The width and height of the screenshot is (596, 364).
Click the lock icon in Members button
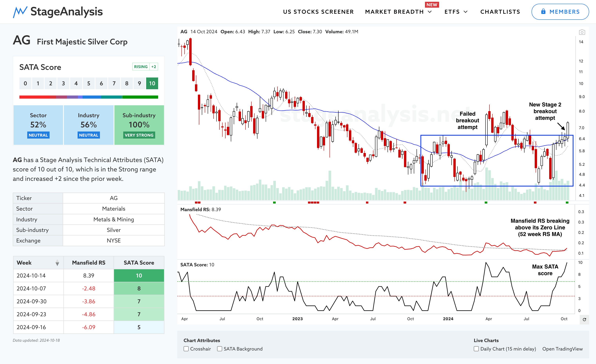pos(543,12)
